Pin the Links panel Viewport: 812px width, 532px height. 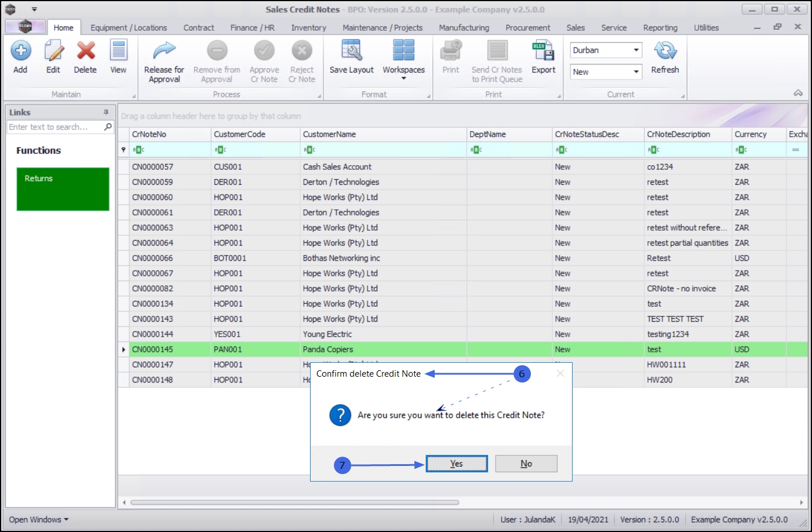tap(106, 112)
